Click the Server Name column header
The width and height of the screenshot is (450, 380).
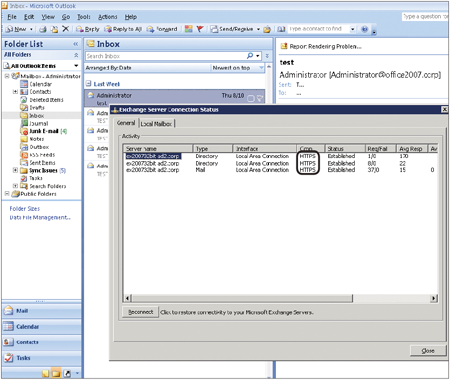click(158, 149)
